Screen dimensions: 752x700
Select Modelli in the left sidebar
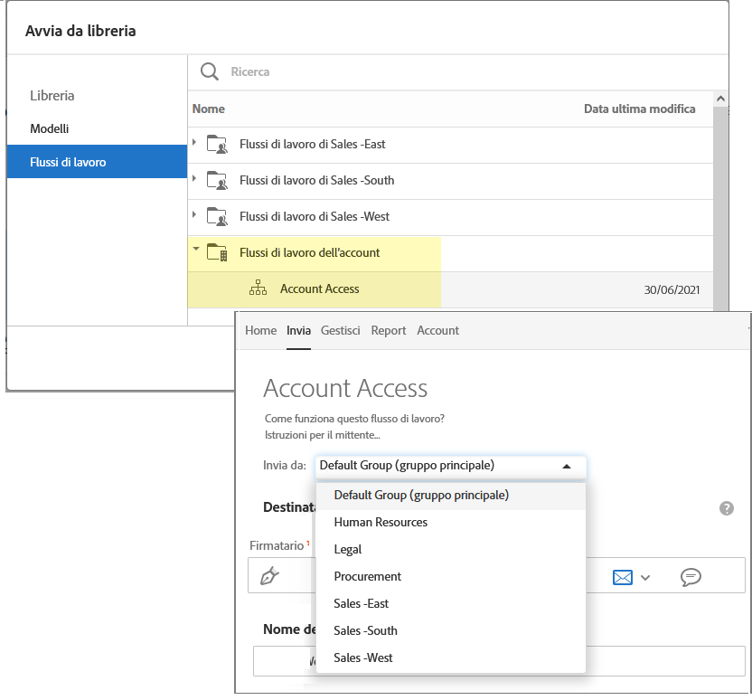[50, 128]
